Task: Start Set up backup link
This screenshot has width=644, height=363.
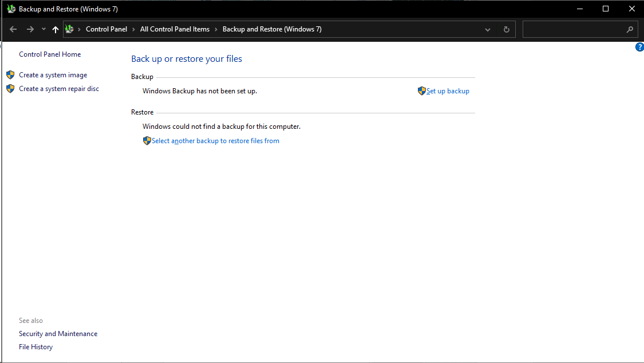Action: coord(448,91)
